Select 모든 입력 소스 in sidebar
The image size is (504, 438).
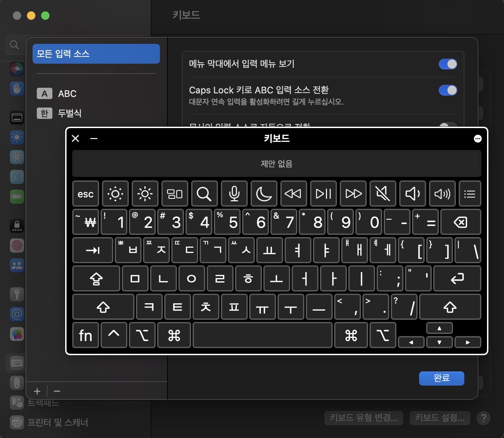click(x=96, y=54)
